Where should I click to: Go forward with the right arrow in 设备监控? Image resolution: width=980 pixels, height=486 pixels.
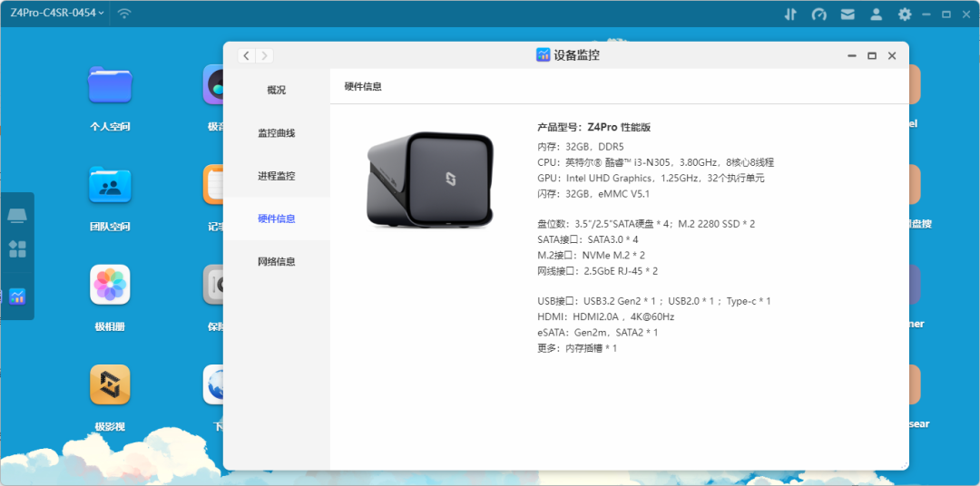pyautogui.click(x=264, y=55)
